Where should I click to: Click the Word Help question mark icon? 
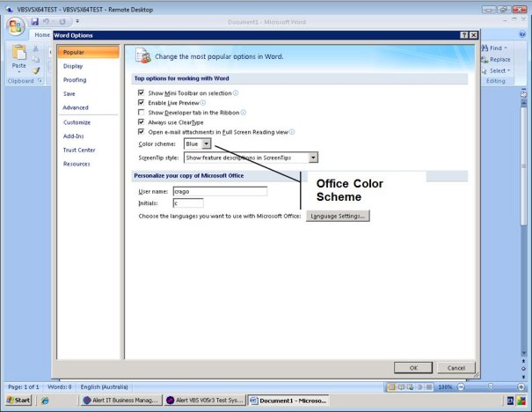pyautogui.click(x=522, y=34)
